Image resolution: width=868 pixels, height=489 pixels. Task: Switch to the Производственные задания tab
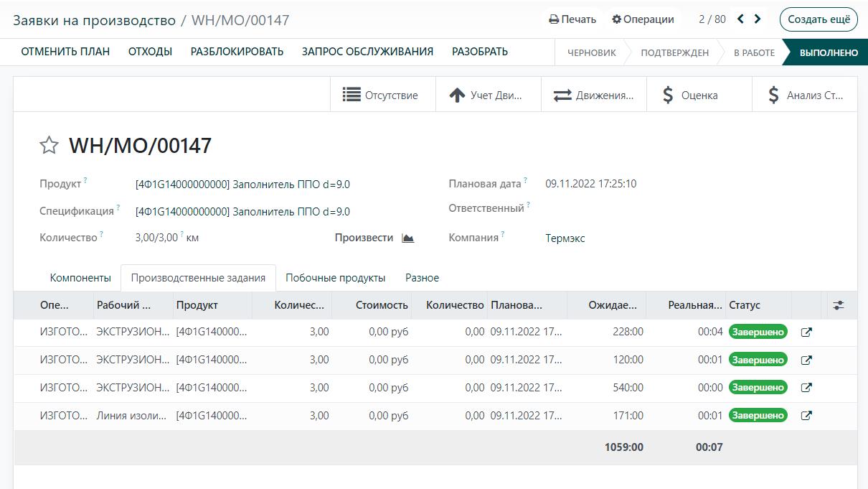pyautogui.click(x=199, y=277)
